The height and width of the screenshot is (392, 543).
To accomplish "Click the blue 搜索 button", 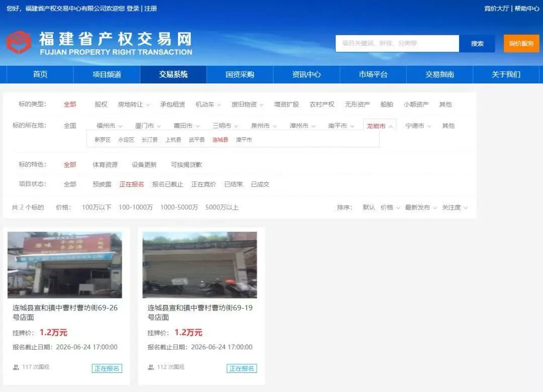I will pyautogui.click(x=477, y=43).
